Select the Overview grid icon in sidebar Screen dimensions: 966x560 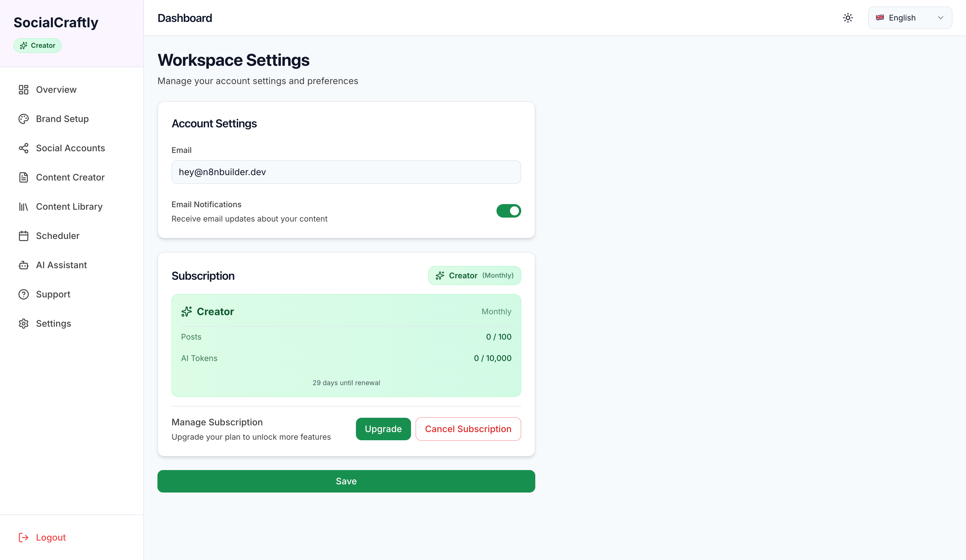click(23, 89)
